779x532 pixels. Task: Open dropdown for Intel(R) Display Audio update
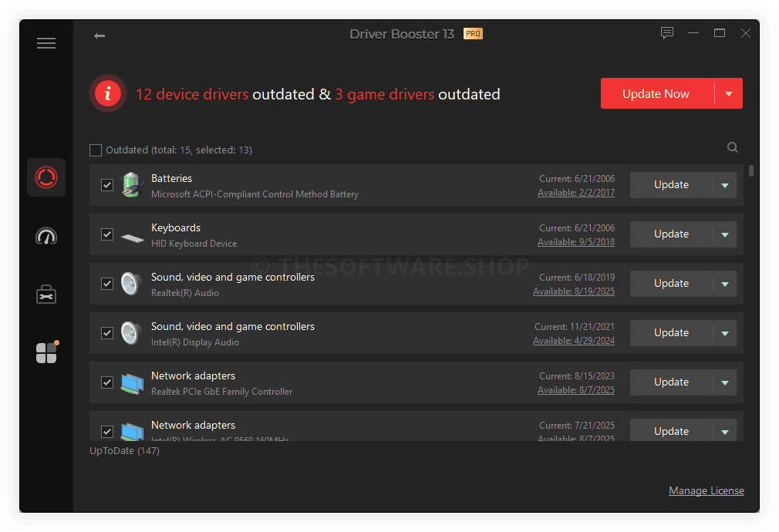[725, 333]
